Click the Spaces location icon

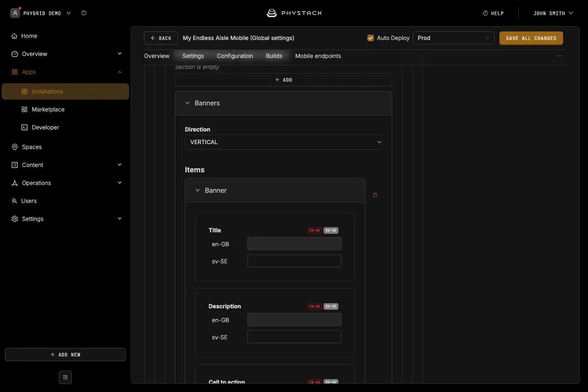pyautogui.click(x=15, y=147)
